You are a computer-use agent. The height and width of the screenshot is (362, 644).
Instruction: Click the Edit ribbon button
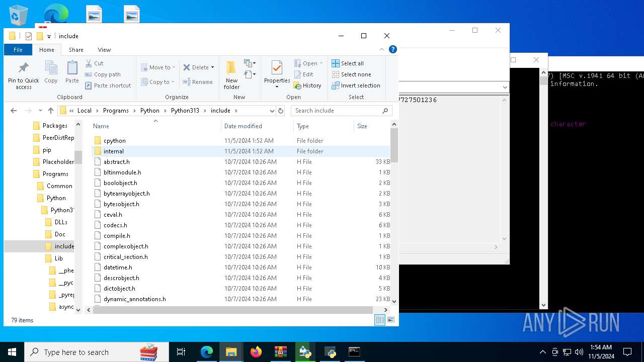coord(304,74)
